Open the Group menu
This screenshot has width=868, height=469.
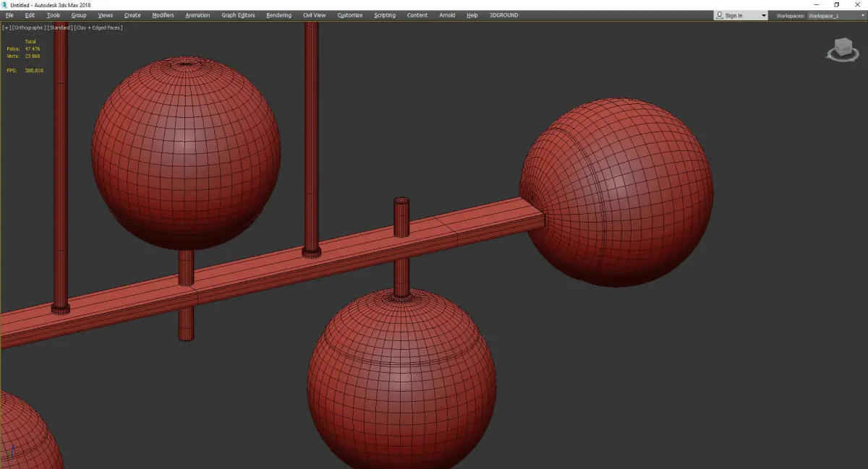(x=79, y=15)
